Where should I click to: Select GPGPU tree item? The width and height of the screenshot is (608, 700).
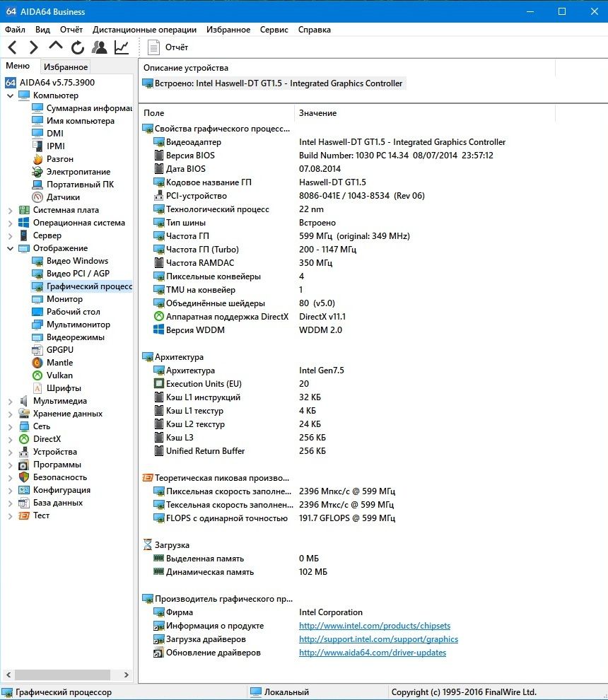pos(53,350)
